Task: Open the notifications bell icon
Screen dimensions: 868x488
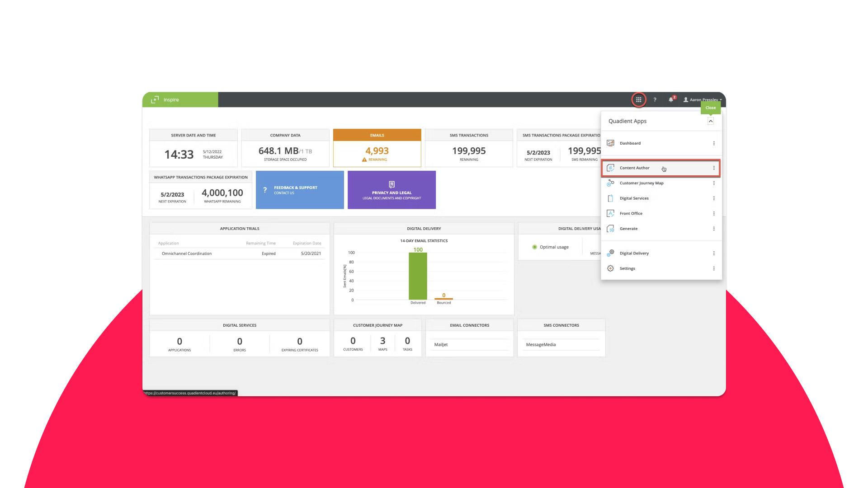Action: [671, 99]
